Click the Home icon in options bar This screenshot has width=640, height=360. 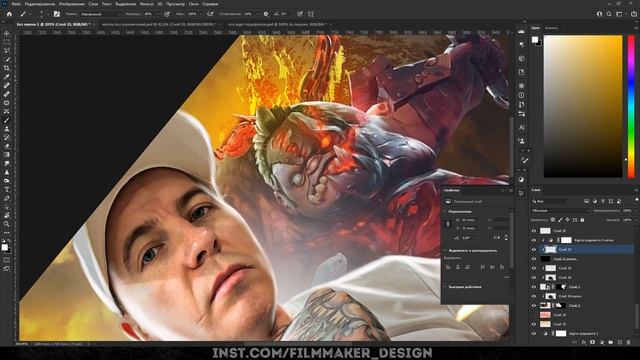click(x=9, y=14)
